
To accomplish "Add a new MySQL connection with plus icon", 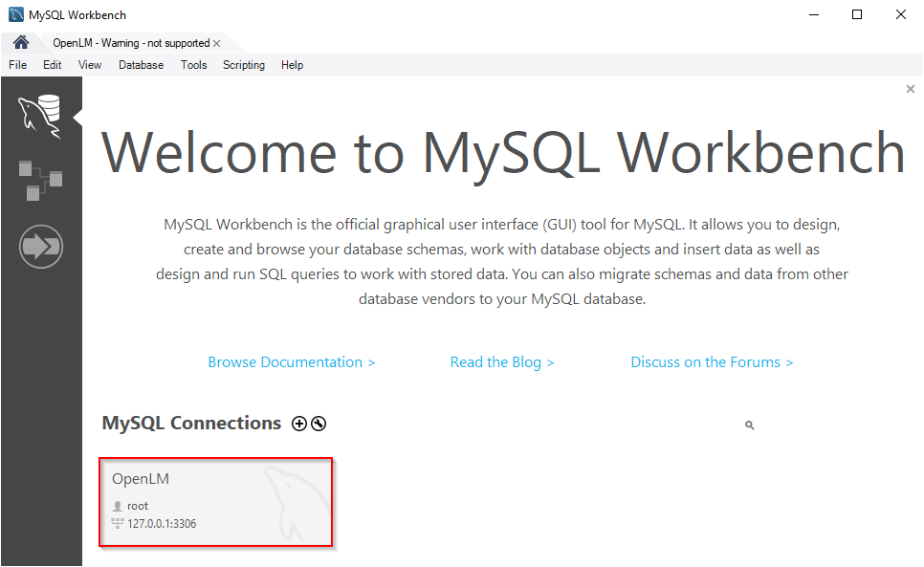I will click(x=299, y=424).
